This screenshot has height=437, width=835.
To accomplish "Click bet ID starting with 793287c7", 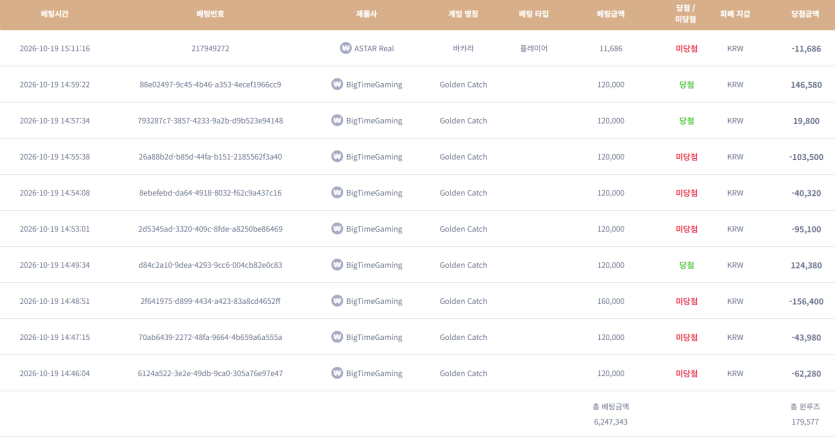I will pyautogui.click(x=210, y=121).
